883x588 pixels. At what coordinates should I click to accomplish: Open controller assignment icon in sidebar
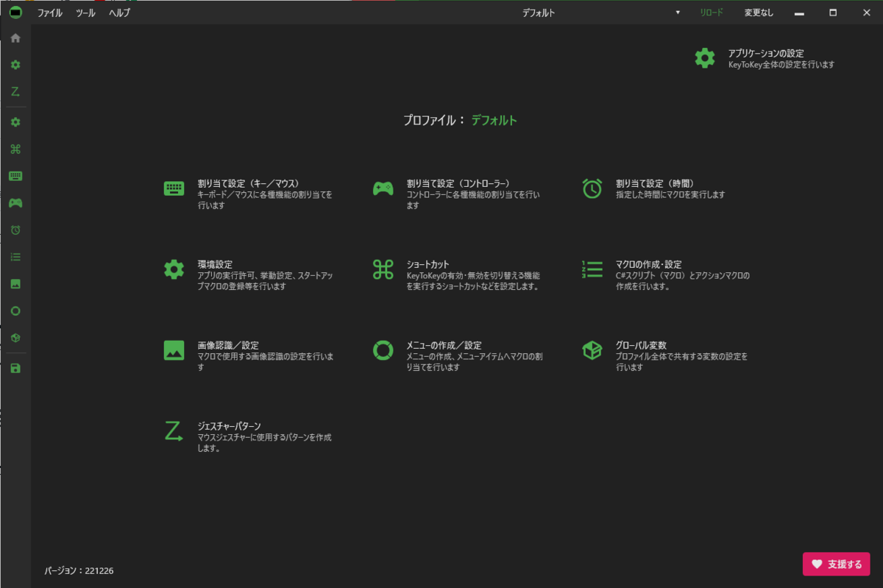[15, 202]
